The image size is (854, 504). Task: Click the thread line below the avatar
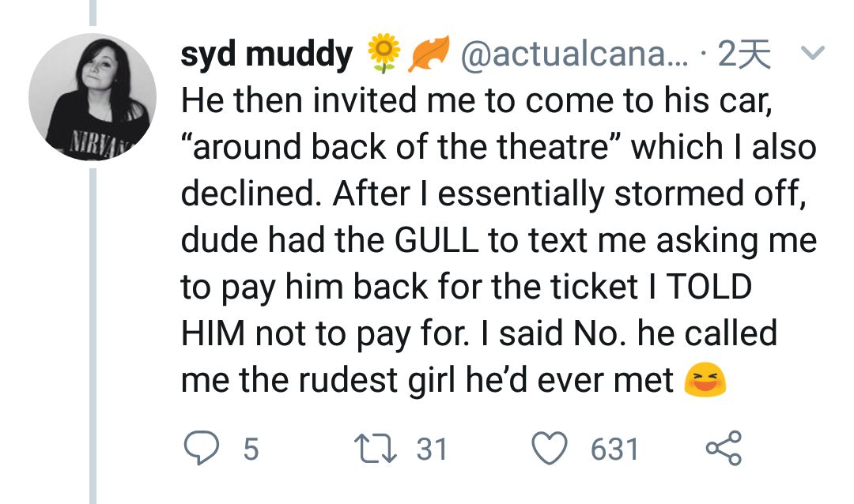coord(92,332)
